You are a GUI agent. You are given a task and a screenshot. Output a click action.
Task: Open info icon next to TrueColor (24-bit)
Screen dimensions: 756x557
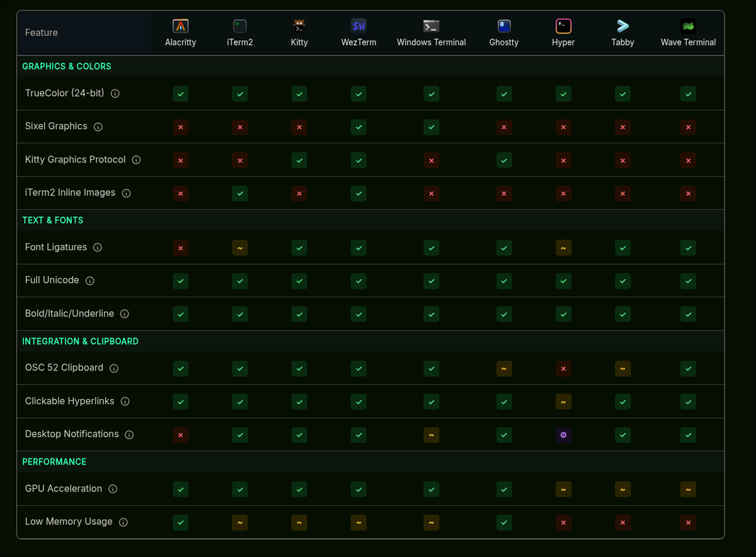115,93
